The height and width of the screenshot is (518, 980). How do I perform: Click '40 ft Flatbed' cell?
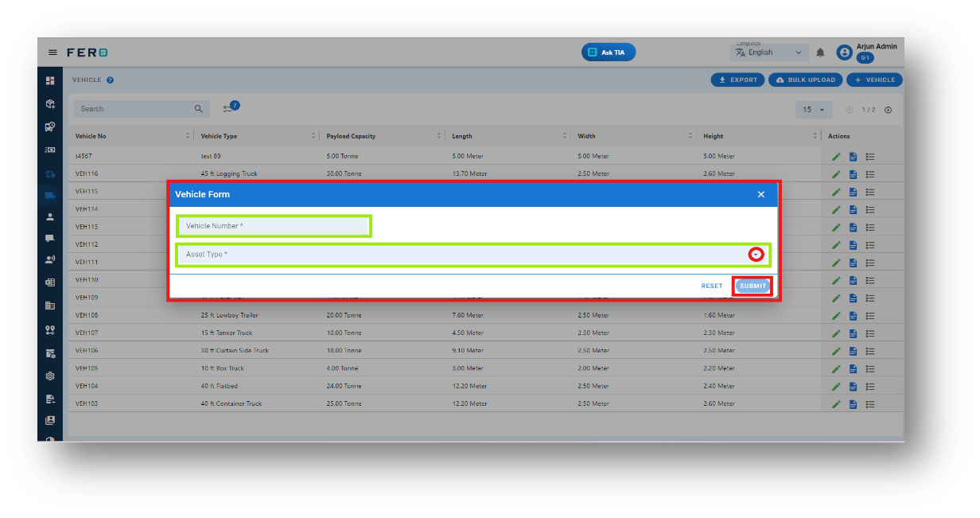pos(219,387)
